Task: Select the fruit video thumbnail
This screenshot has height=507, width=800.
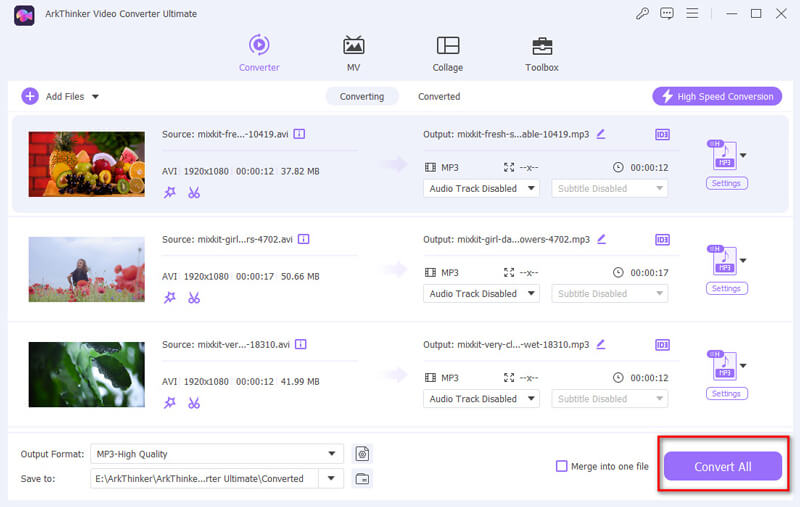Action: point(87,164)
